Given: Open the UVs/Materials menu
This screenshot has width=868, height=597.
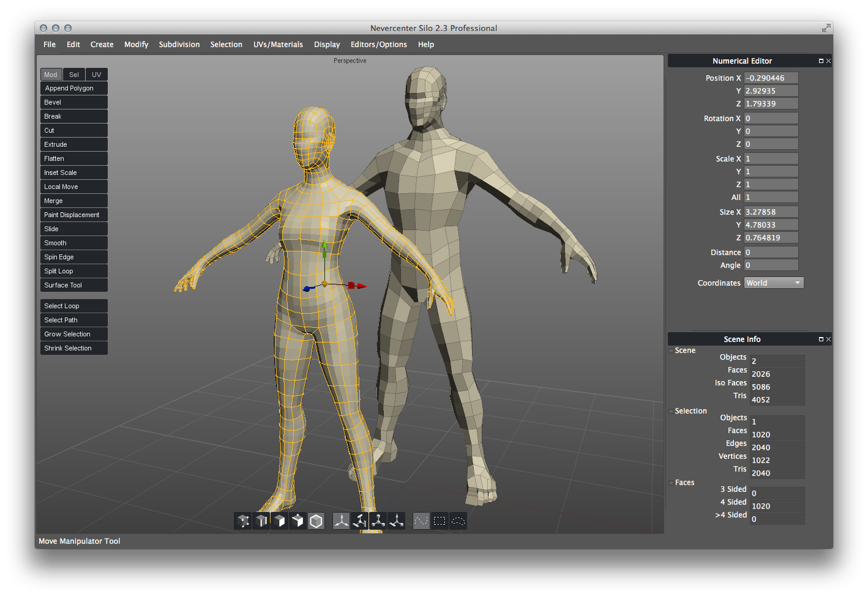Looking at the screenshot, I should (x=278, y=45).
